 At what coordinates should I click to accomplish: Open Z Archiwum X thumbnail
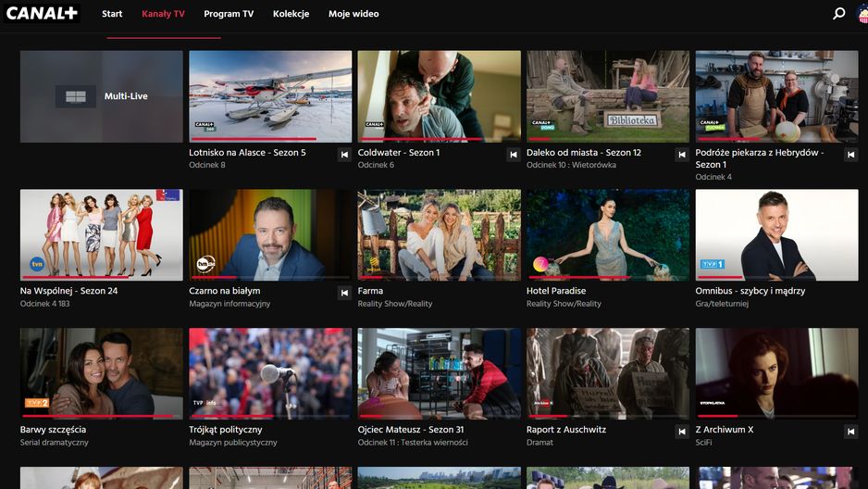click(776, 373)
